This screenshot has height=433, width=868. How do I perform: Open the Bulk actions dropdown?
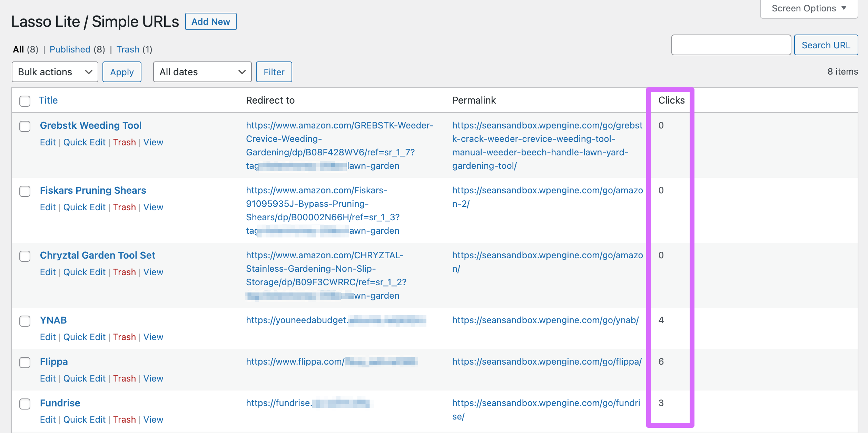[x=55, y=72]
